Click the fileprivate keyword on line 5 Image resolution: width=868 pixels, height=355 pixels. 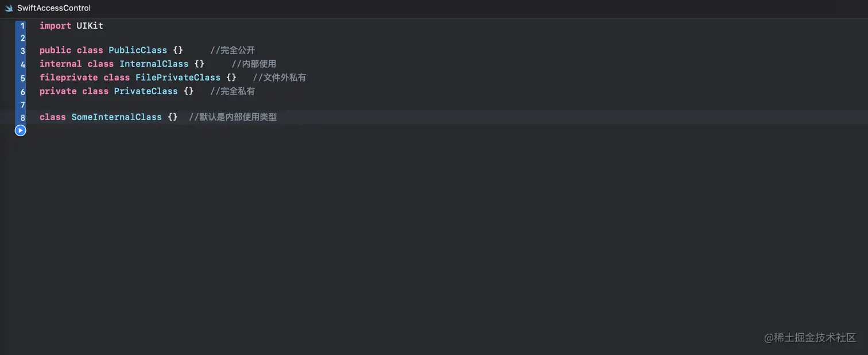click(x=68, y=78)
